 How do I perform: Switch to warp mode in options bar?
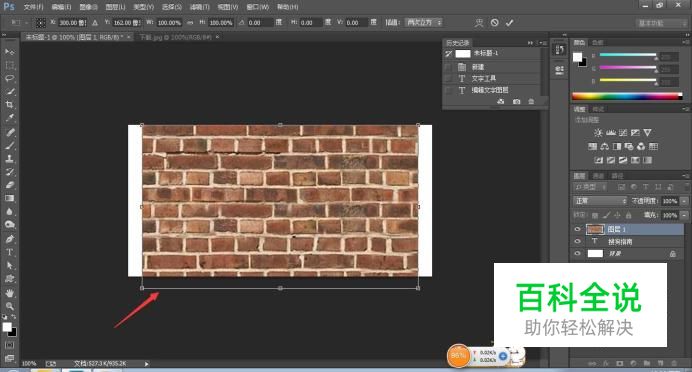[x=479, y=23]
